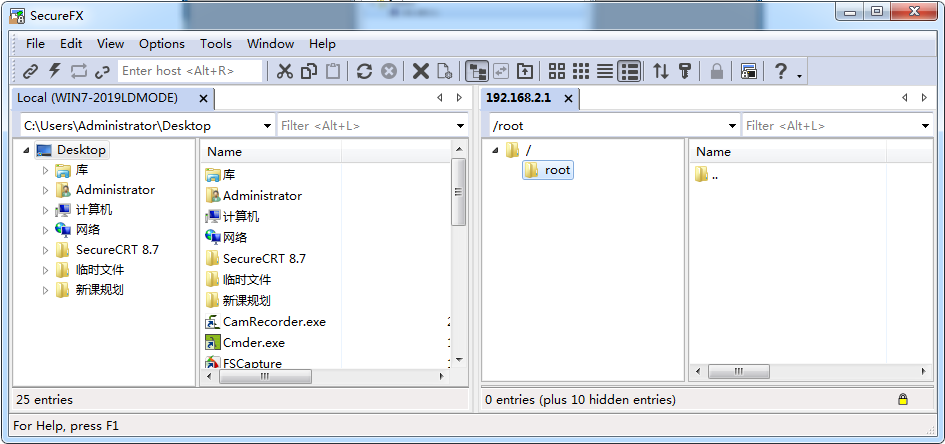945x444 pixels.
Task: Toggle synchronized browsing toolbar button
Action: pos(501,71)
